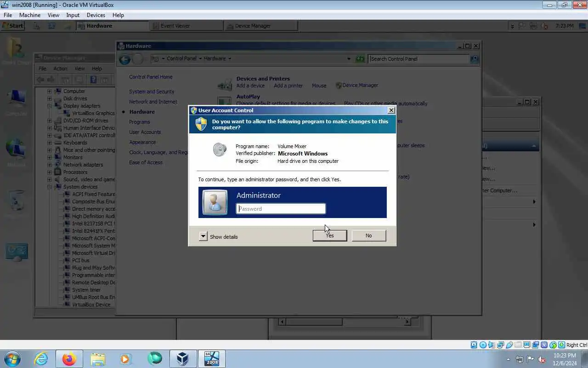Click Device Manager toolbar back arrow
The height and width of the screenshot is (368, 588).
(40, 80)
